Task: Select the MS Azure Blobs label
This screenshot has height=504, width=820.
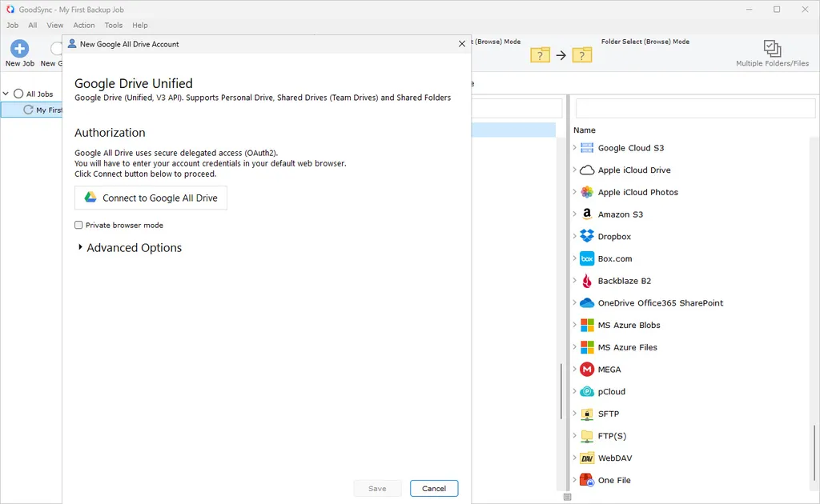Action: pos(629,325)
